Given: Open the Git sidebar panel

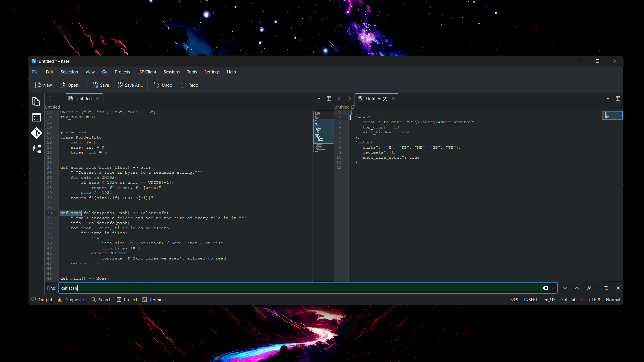Looking at the screenshot, I should 36,133.
